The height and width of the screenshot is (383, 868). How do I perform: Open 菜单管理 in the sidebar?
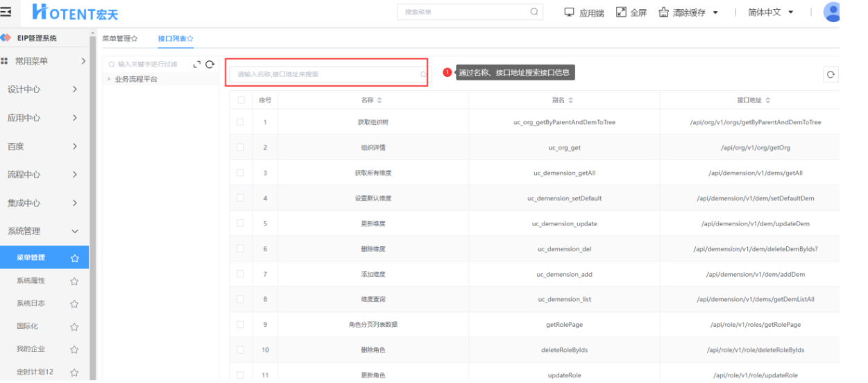pos(31,258)
